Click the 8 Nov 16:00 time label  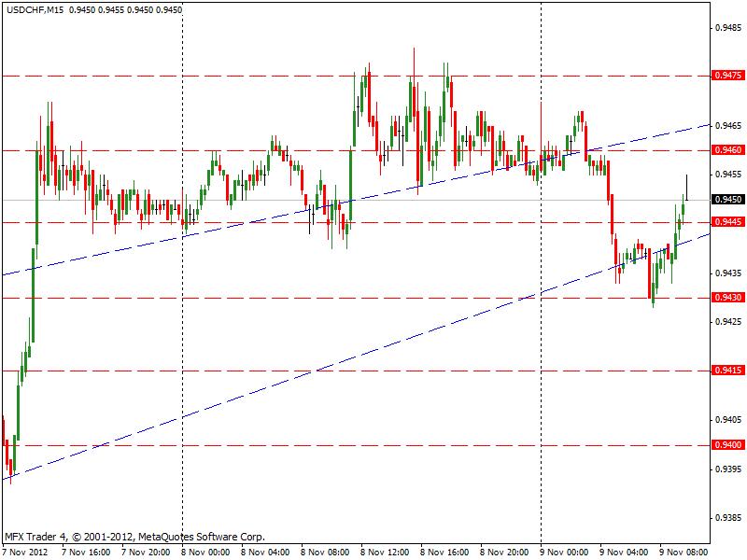point(444,553)
